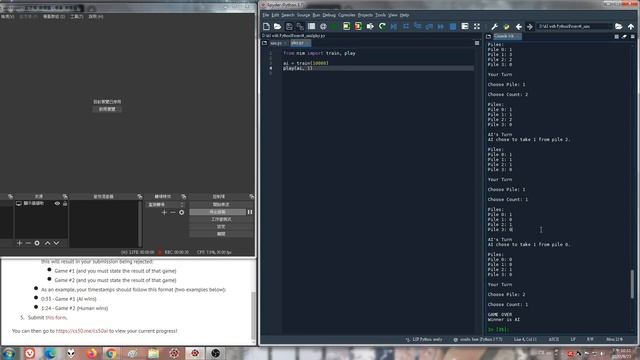Move source up with the up arrow
The height and width of the screenshot is (360, 640).
[x=47, y=243]
